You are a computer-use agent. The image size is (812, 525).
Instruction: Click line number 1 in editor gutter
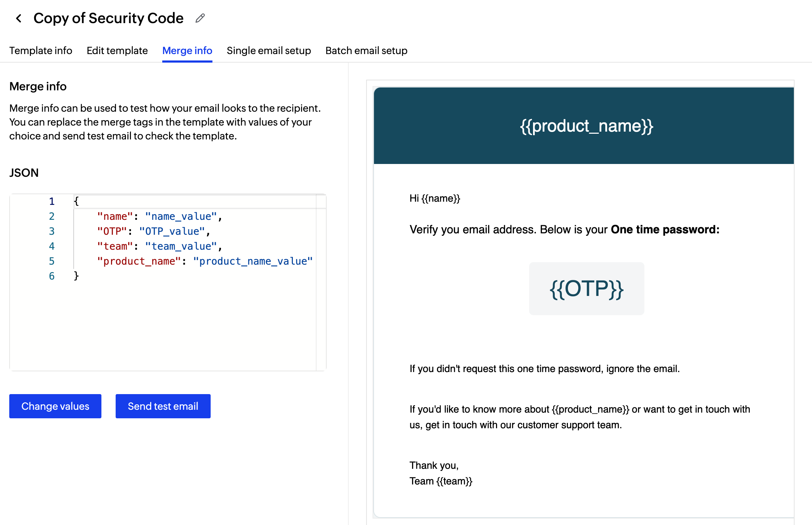(52, 201)
